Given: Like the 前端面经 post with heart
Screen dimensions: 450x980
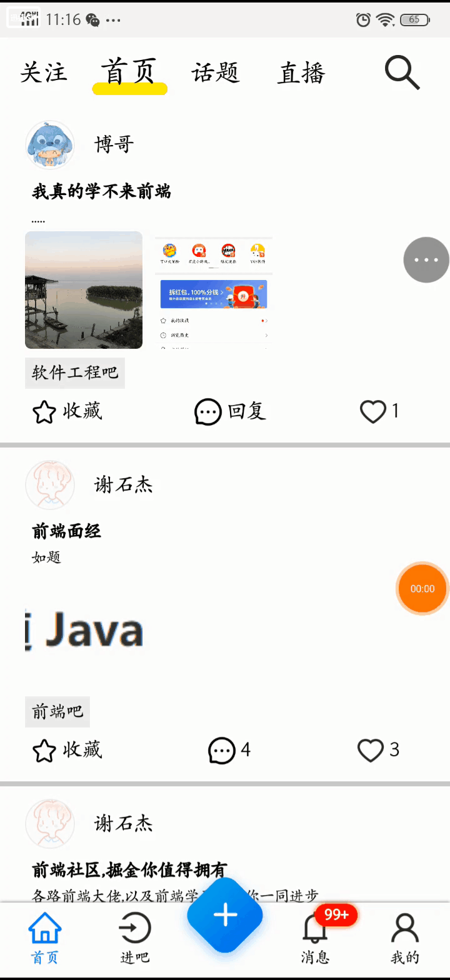Looking at the screenshot, I should pos(371,751).
